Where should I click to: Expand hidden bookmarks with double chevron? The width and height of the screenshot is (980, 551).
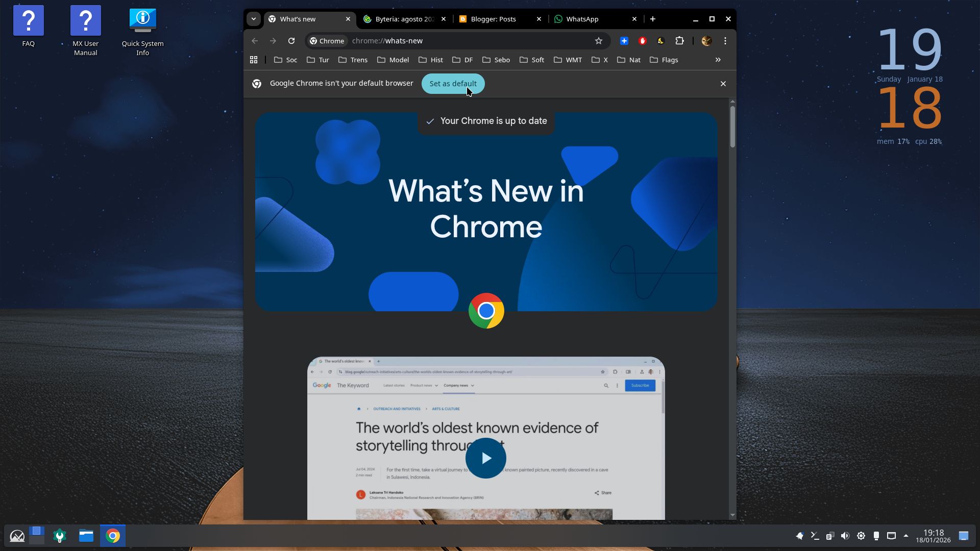(718, 60)
